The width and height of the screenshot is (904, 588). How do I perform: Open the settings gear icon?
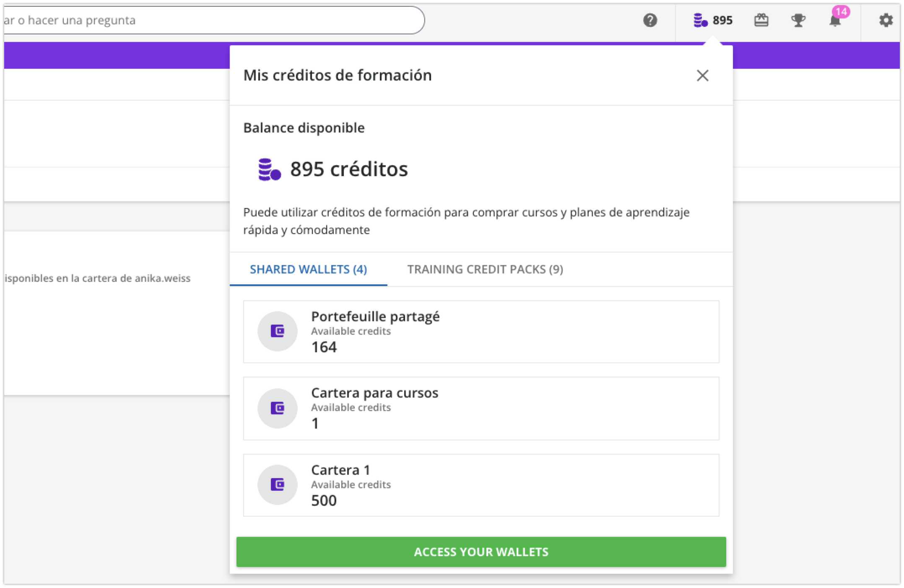tap(886, 20)
